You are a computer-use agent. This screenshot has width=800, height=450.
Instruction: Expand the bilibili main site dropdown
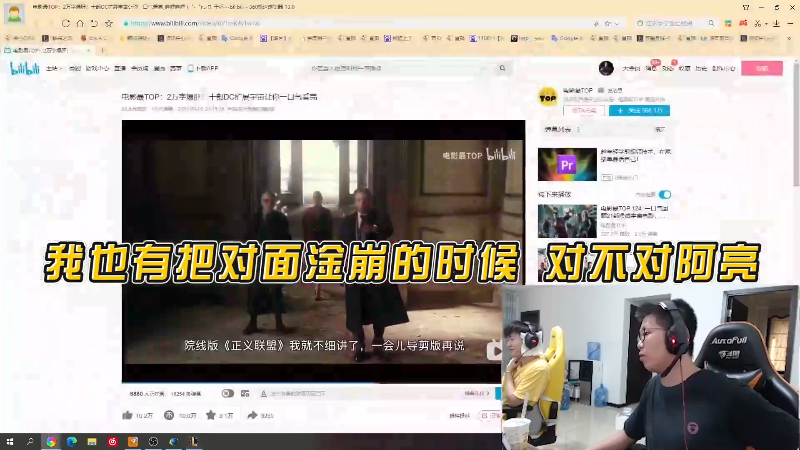click(54, 68)
